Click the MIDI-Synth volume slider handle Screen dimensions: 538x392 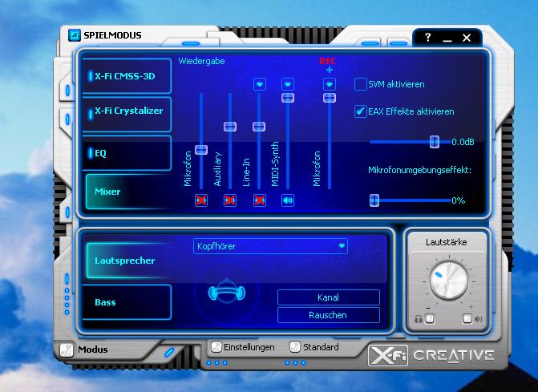288,98
